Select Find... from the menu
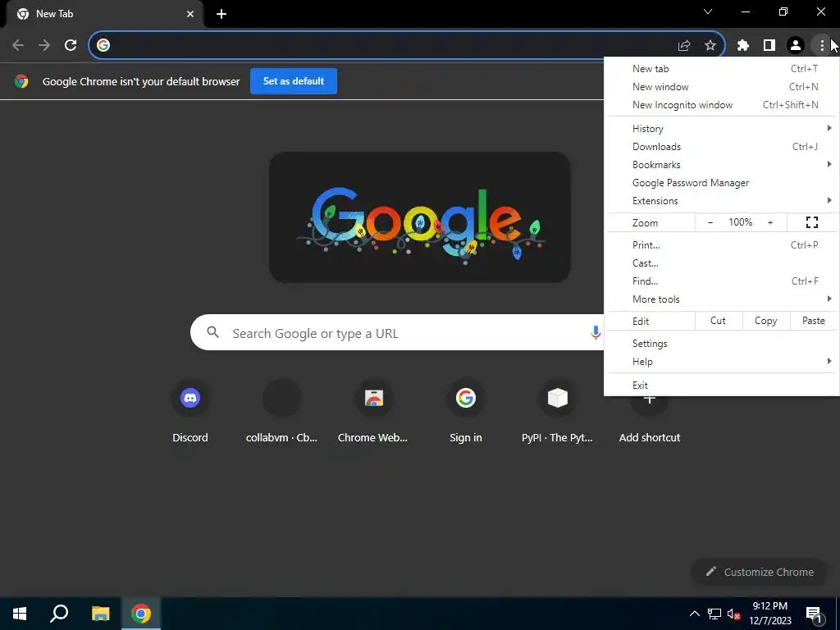This screenshot has width=840, height=630. click(722, 281)
